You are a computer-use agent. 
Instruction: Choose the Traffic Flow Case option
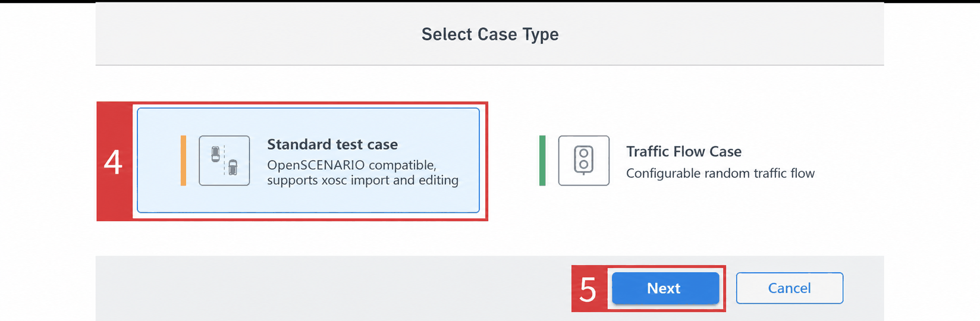coord(678,160)
